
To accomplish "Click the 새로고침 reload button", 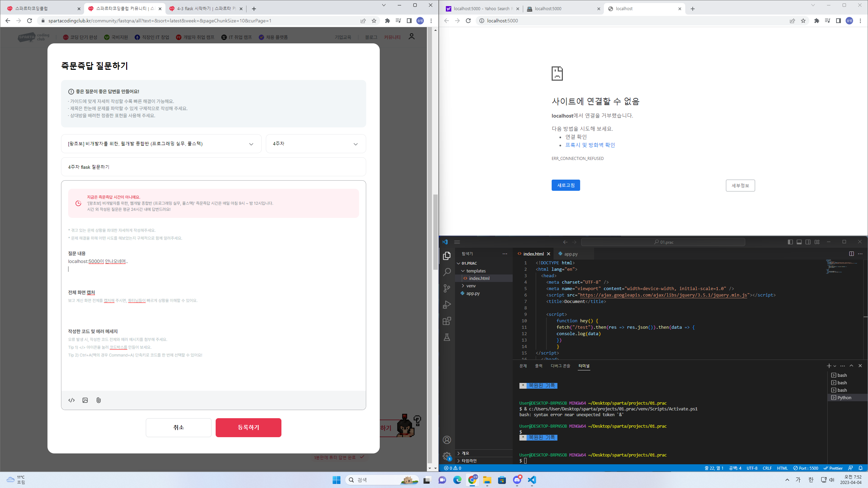I will point(566,185).
